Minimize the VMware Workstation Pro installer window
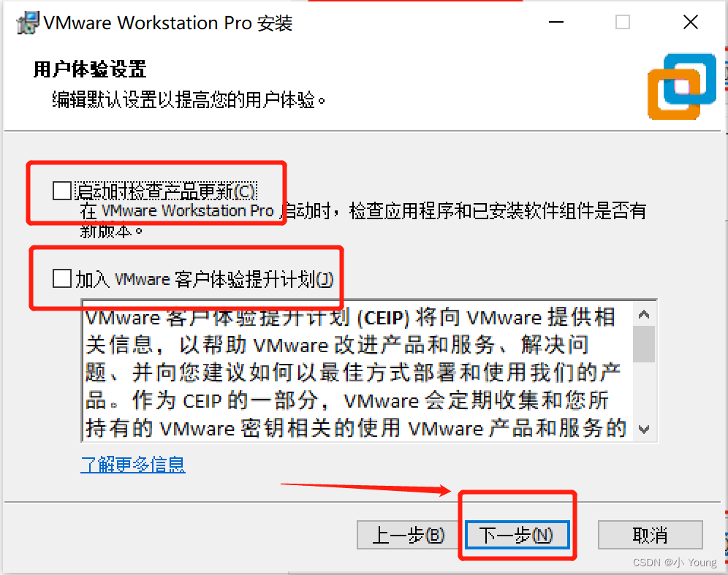 pyautogui.click(x=556, y=22)
